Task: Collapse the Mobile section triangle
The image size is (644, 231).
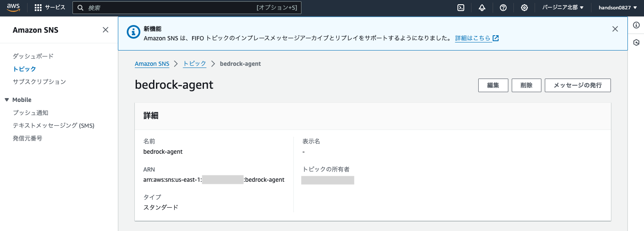Action: click(7, 100)
